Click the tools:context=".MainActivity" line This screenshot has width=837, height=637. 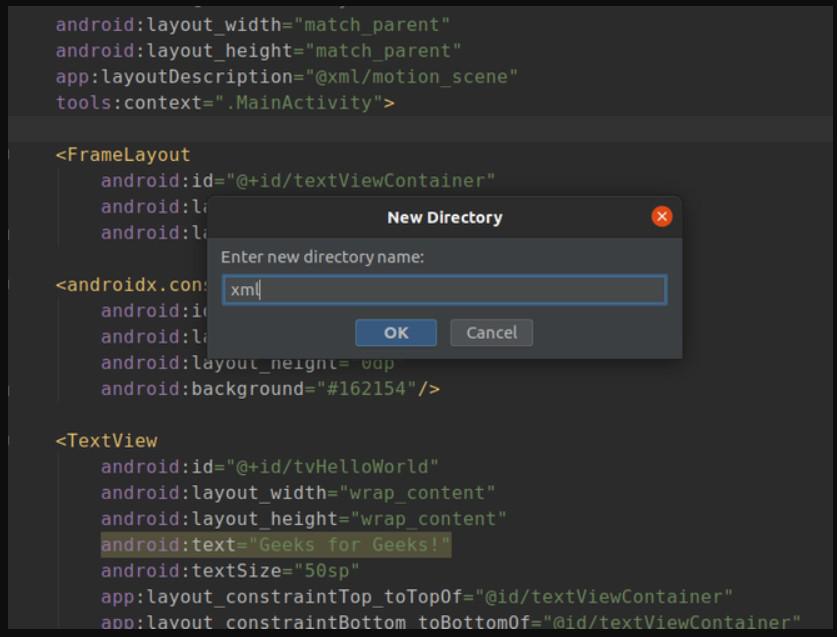click(x=225, y=103)
